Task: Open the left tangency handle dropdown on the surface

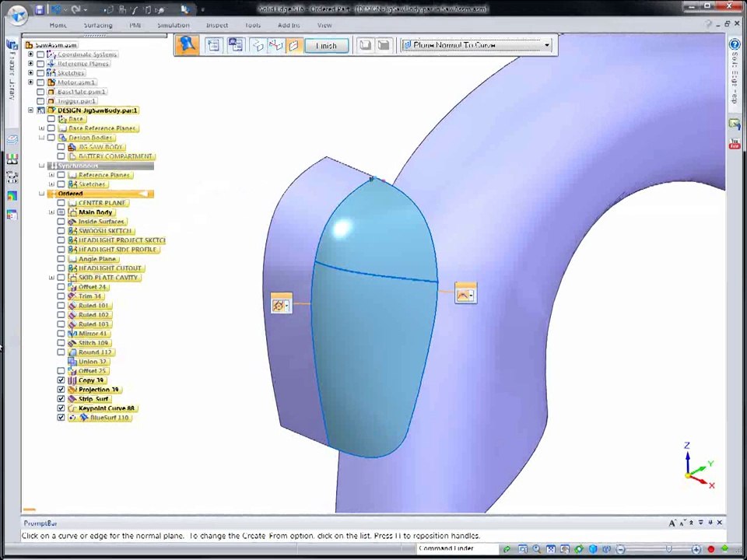Action: (x=287, y=306)
